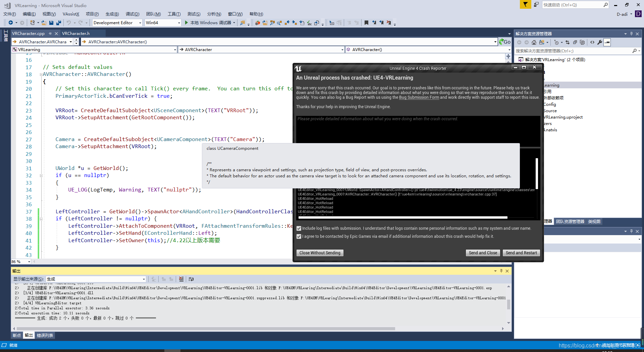This screenshot has height=352, width=644.
Task: Uncheck Include log files with submission
Action: click(x=299, y=228)
